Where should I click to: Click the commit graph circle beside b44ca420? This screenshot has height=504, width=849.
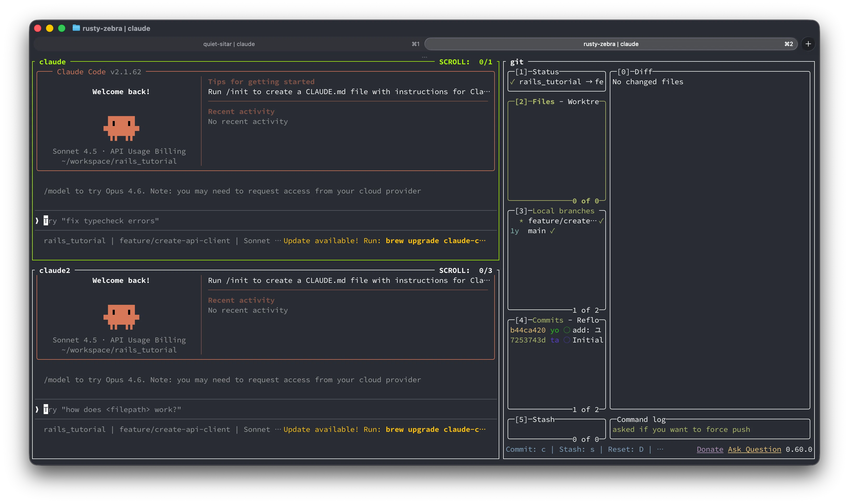[566, 330]
